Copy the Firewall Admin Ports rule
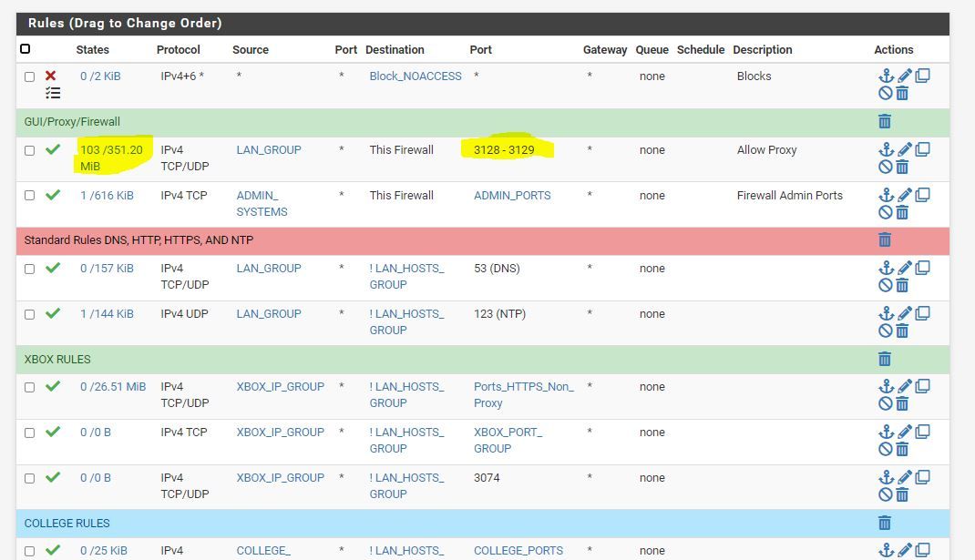The height and width of the screenshot is (560, 975). click(923, 195)
